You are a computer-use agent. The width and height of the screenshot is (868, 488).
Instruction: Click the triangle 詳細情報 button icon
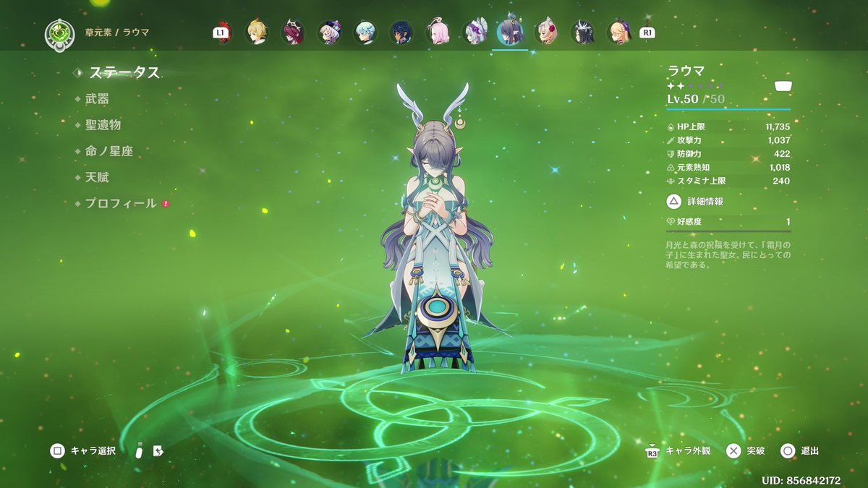(x=673, y=201)
